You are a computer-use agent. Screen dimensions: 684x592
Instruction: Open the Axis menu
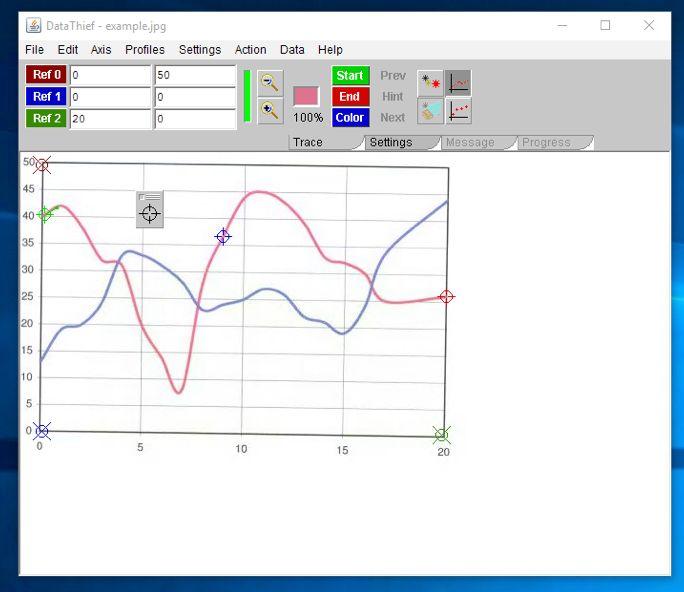tap(101, 50)
